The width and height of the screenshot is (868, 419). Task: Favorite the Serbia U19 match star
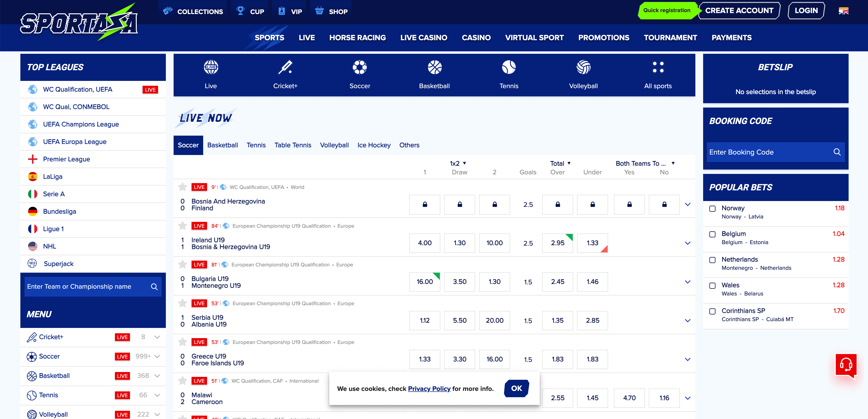click(182, 303)
